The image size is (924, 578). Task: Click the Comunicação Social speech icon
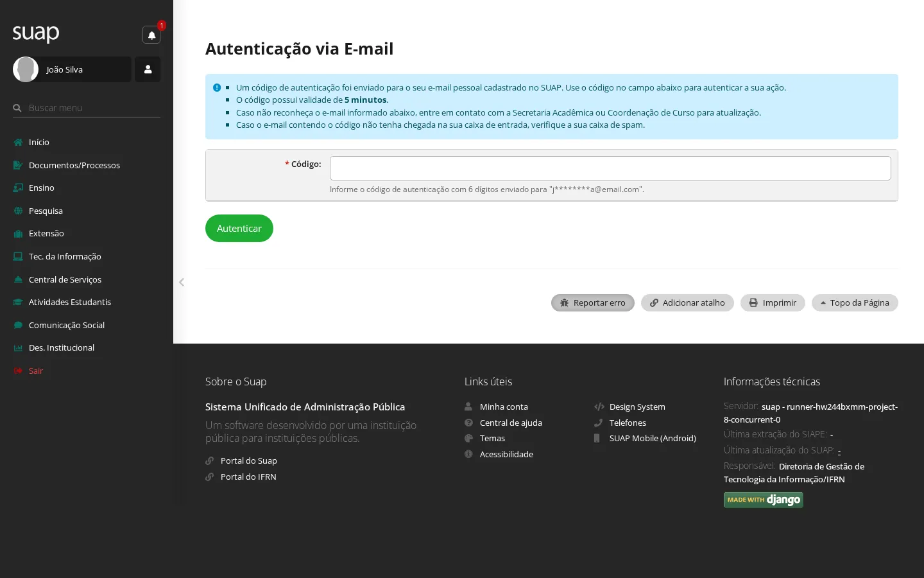(18, 325)
